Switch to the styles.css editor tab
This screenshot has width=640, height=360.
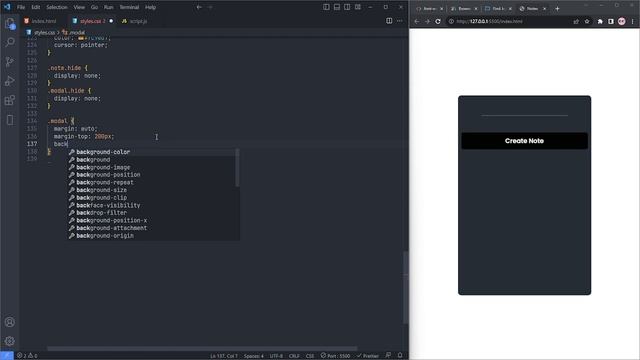pyautogui.click(x=92, y=21)
